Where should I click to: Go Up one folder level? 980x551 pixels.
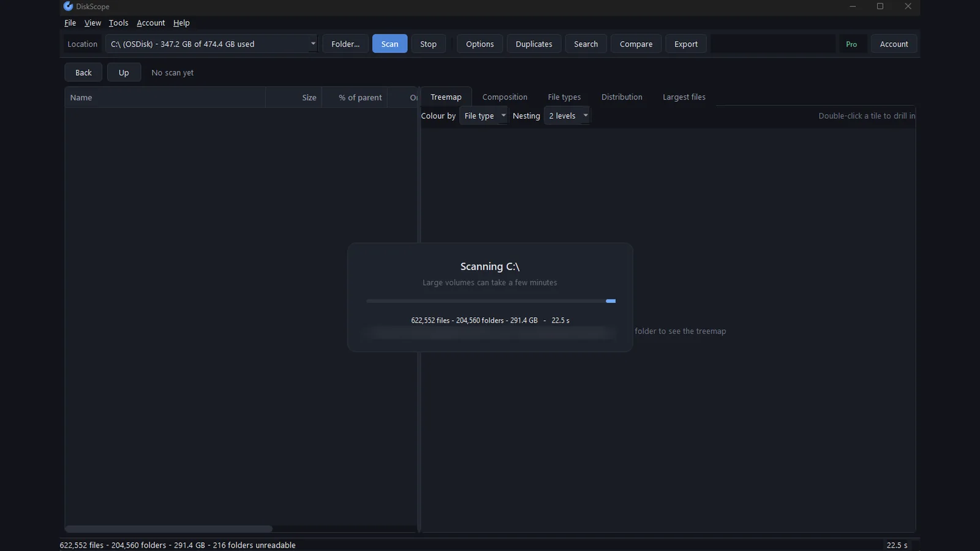click(x=124, y=72)
